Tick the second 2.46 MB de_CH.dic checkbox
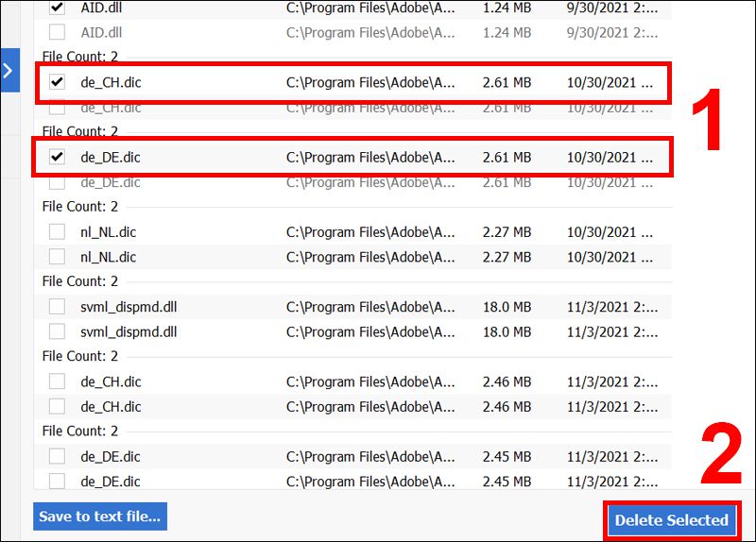Screen dimensions: 756x542 pos(58,406)
